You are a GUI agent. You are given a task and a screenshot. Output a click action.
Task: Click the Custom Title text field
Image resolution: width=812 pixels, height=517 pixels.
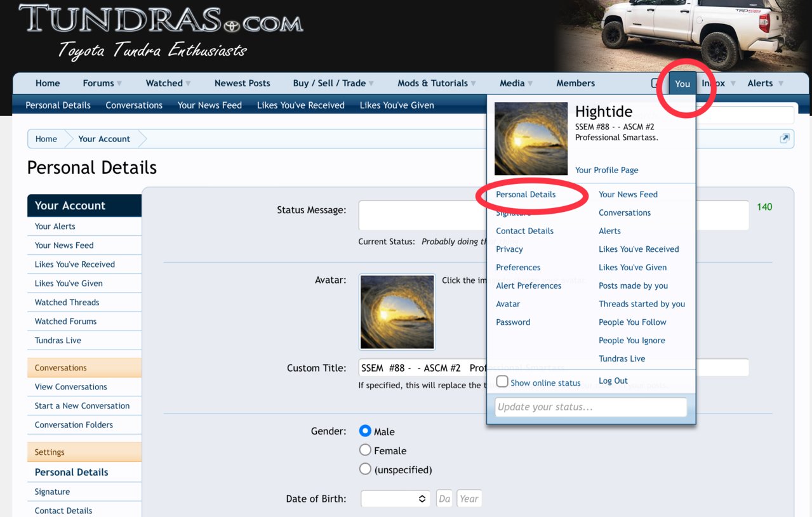(x=554, y=368)
